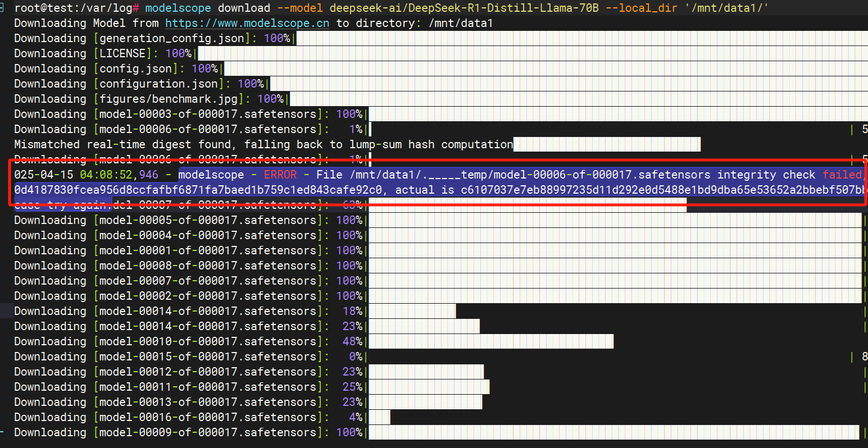Image resolution: width=868 pixels, height=448 pixels.
Task: Select the quoted '/mnt/data1/' path argument
Action: (x=726, y=8)
